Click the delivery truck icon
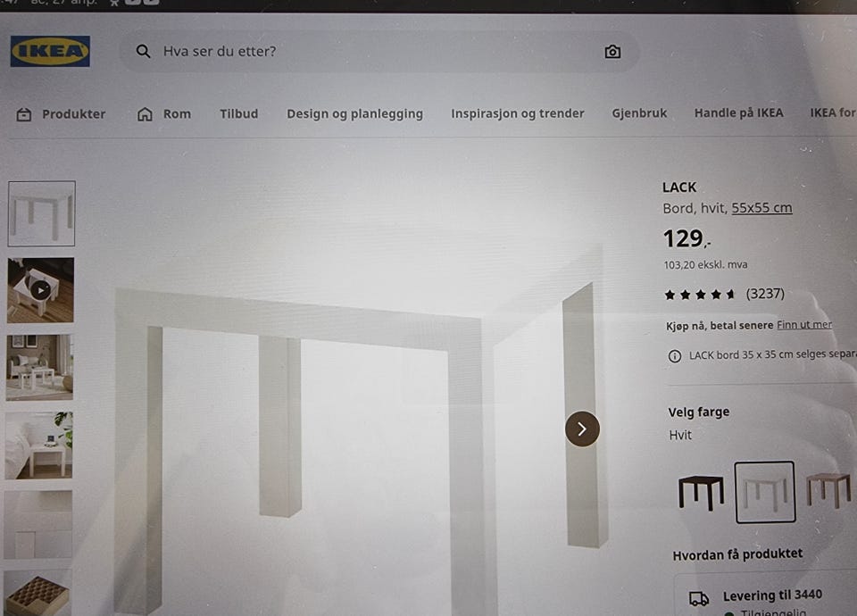Screen dimensions: 857x616 coord(699,598)
